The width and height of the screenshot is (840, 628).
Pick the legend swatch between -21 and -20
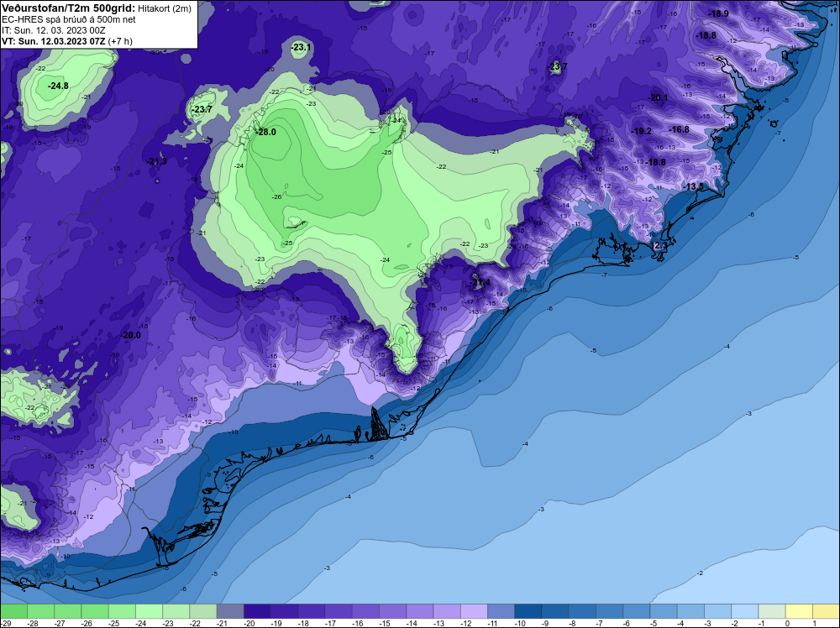click(230, 611)
